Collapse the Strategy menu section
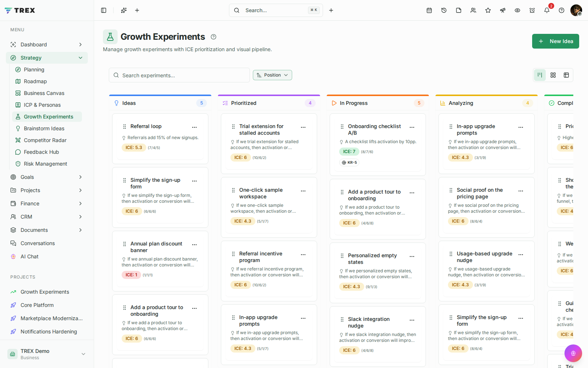This screenshot has height=368, width=588. coord(47,58)
